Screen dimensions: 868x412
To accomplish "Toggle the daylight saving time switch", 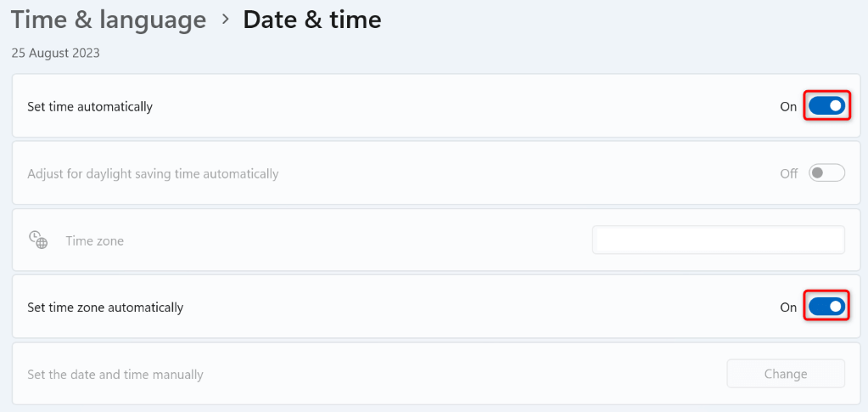I will coord(826,173).
